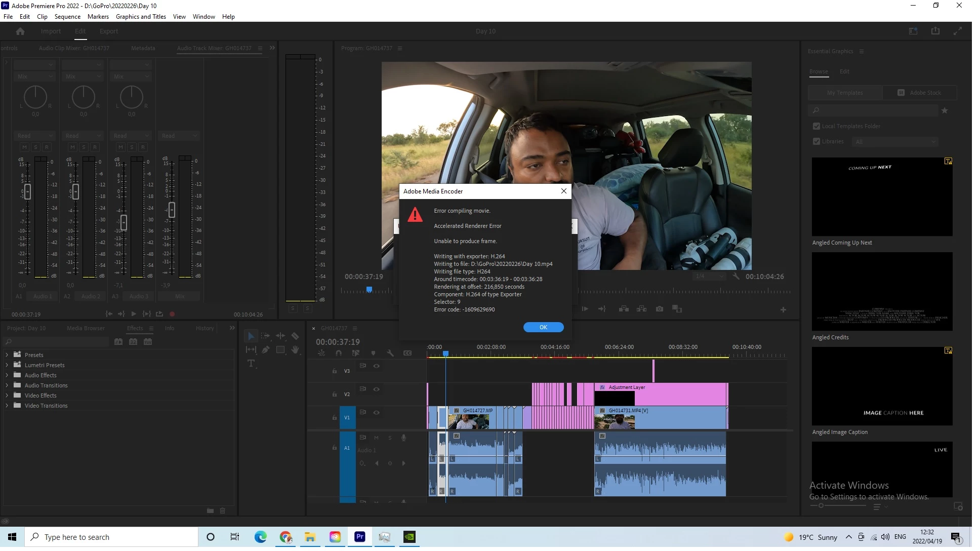Open timeline display settings wrench
The width and height of the screenshot is (980, 551).
390,353
